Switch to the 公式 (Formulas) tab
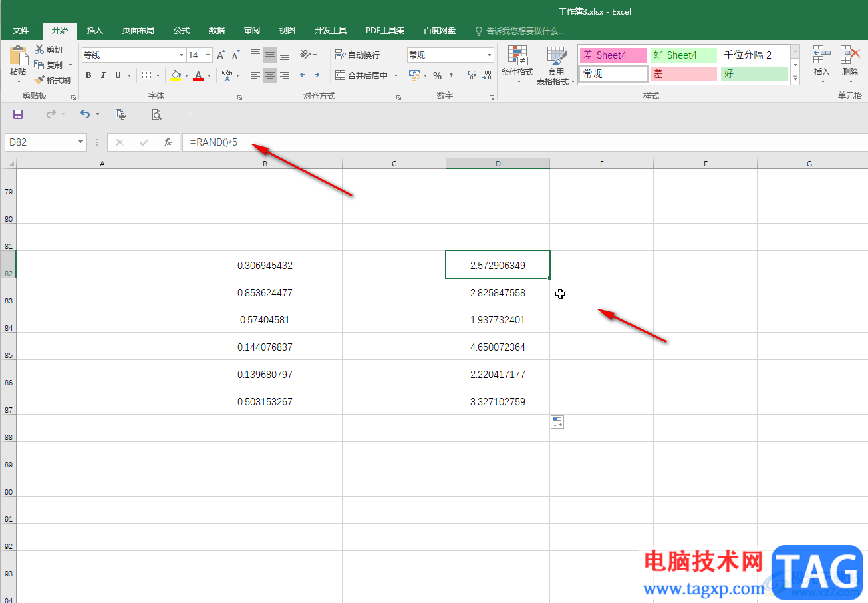 click(182, 31)
